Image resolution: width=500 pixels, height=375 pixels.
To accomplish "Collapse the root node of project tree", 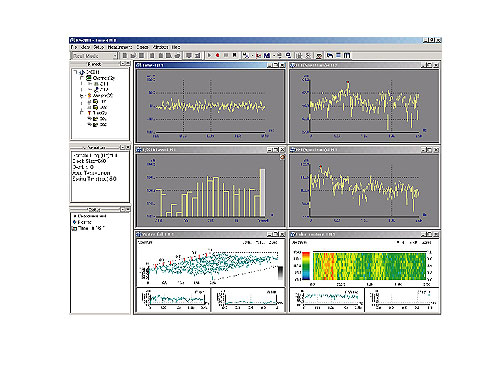I will [76, 72].
